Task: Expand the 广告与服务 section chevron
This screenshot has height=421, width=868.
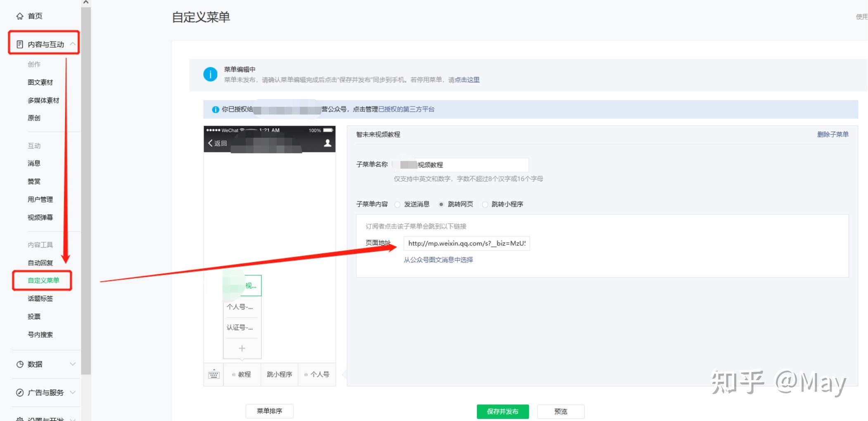Action: pyautogui.click(x=73, y=393)
